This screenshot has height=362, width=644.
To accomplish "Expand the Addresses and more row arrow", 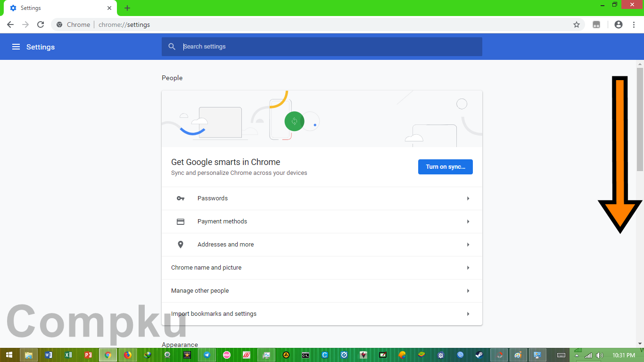I will (468, 245).
